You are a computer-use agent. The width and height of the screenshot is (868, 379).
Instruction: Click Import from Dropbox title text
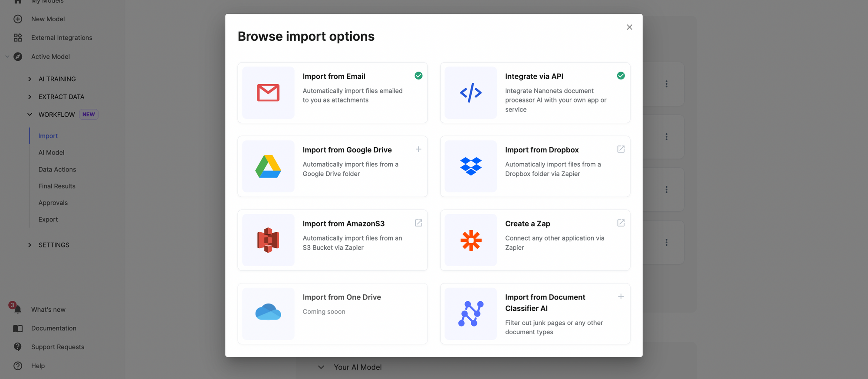(542, 150)
